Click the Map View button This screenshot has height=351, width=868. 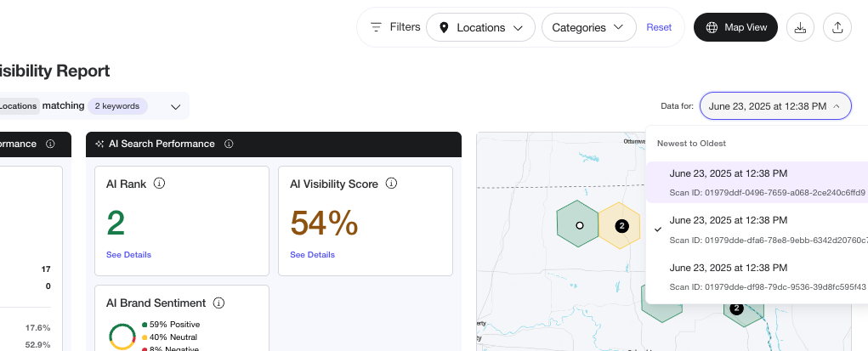pyautogui.click(x=735, y=27)
